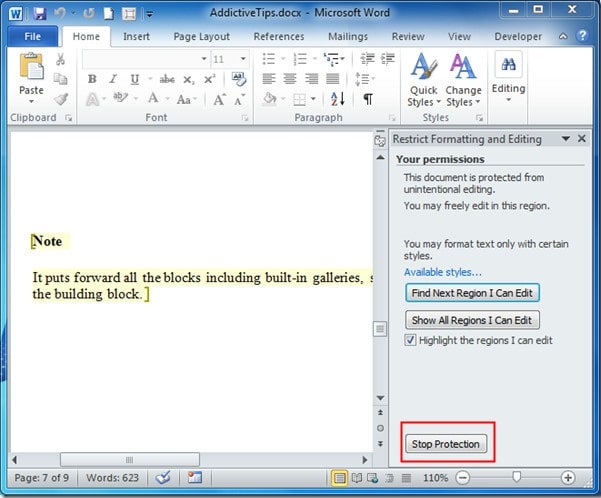Switch to the Review tab

(408, 37)
